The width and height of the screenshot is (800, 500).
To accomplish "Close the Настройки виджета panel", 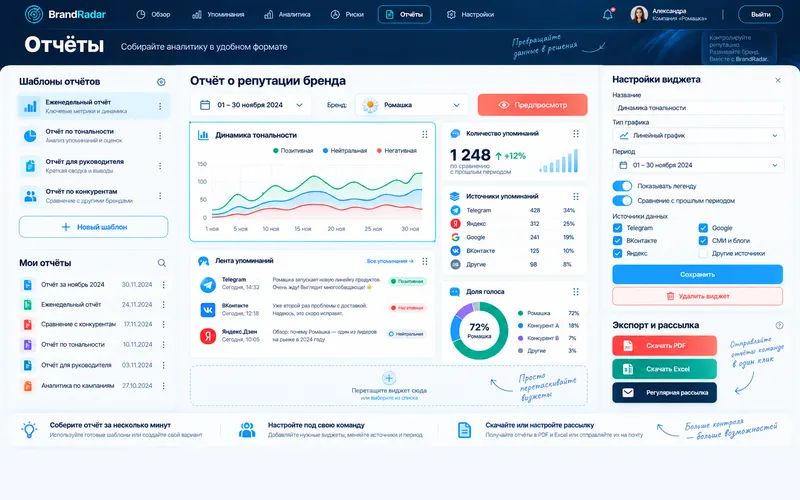I will point(778,80).
